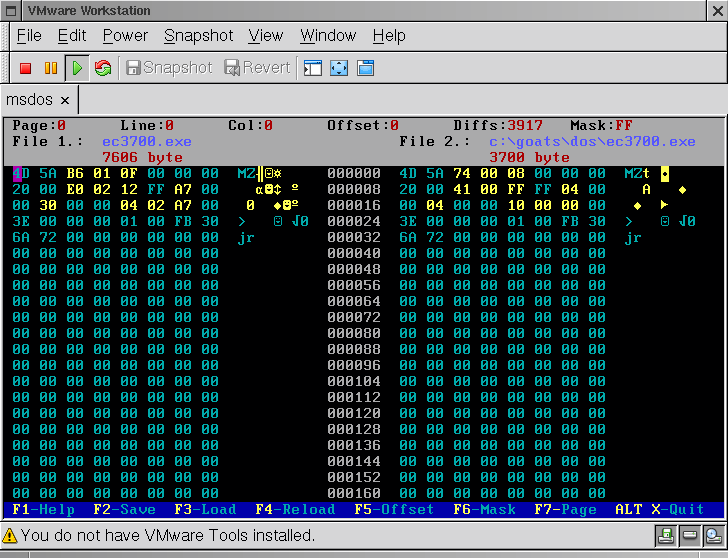Take a snapshot using the Snapshot button
728x558 pixels.
coord(169,68)
